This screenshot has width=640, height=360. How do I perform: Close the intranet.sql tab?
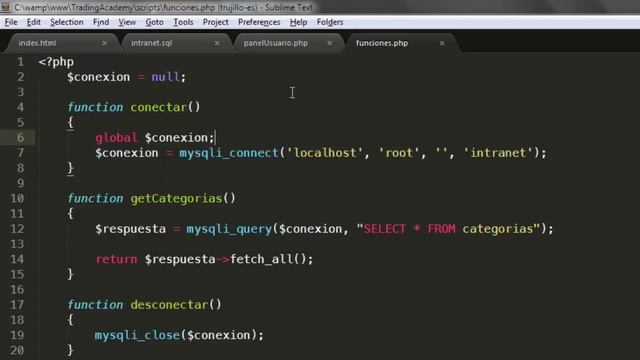(x=217, y=43)
